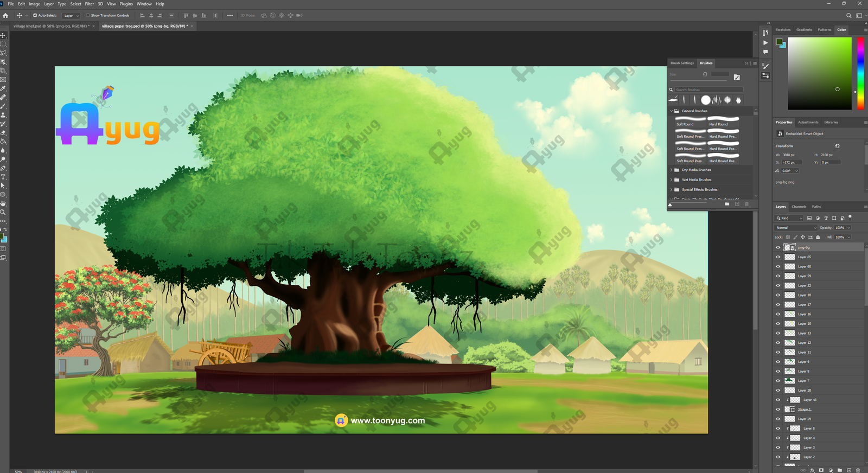Switch to village khet.psd document tab
The image size is (868, 473).
51,26
